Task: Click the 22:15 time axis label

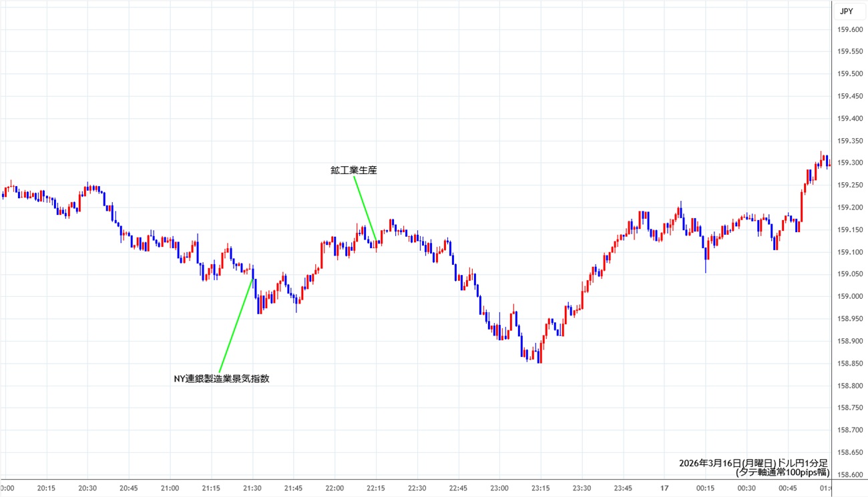Action: click(x=376, y=488)
